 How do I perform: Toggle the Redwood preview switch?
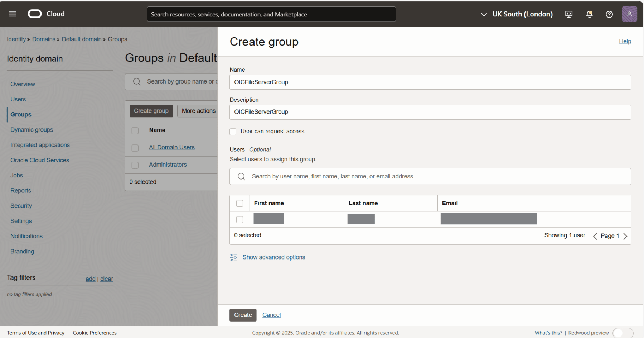(623, 333)
